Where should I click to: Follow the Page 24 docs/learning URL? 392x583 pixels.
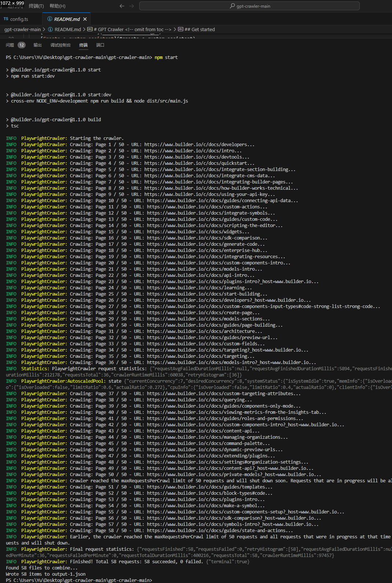pyautogui.click(x=199, y=288)
